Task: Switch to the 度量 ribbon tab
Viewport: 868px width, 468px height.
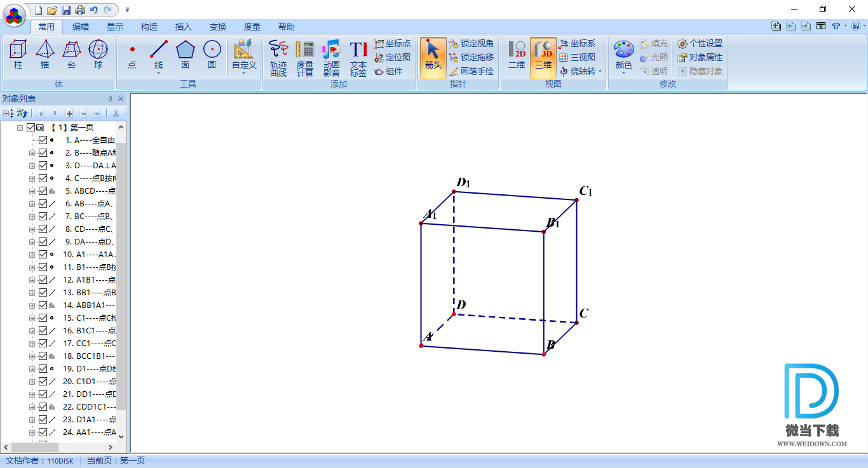Action: (252, 27)
